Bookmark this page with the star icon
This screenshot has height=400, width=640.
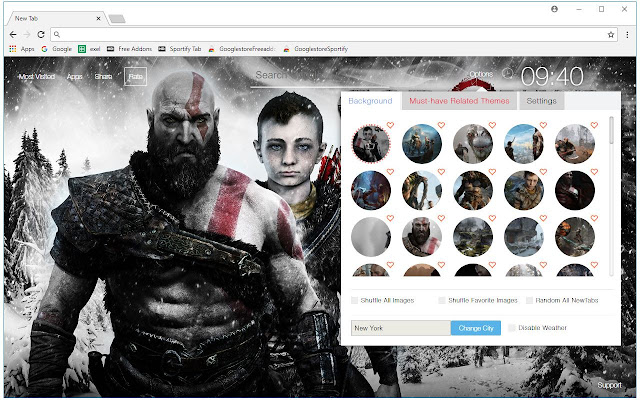point(611,35)
